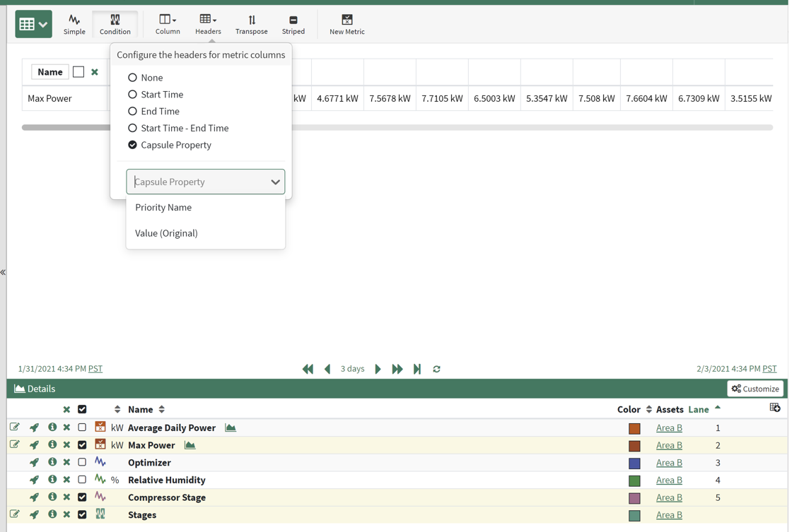This screenshot has width=792, height=532.
Task: Open the Capsule Property dropdown
Action: click(x=205, y=182)
